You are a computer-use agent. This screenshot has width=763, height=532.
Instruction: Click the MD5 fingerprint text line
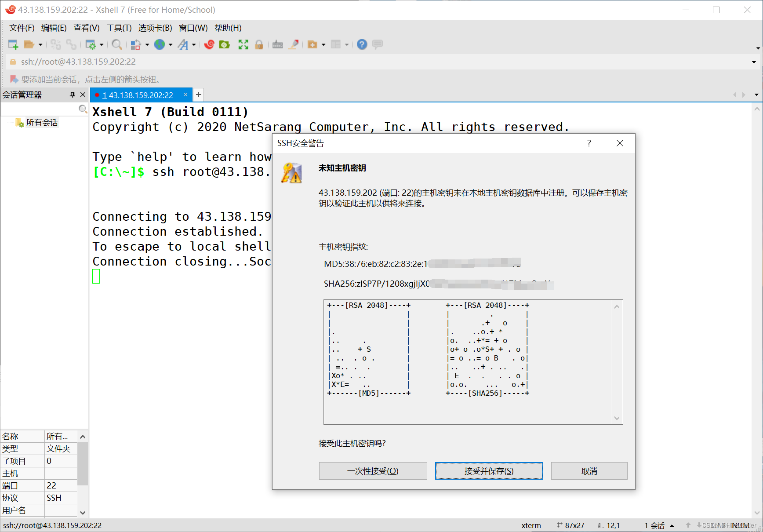[x=422, y=264]
